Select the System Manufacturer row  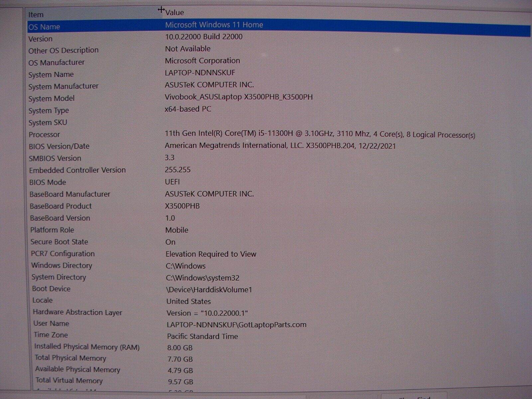[x=63, y=86]
